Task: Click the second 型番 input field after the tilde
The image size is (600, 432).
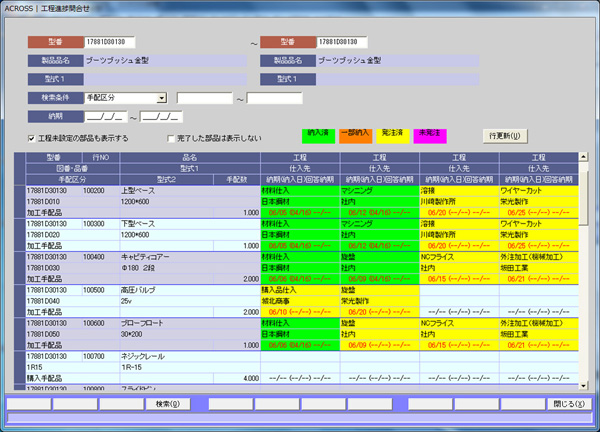Action: (342, 42)
